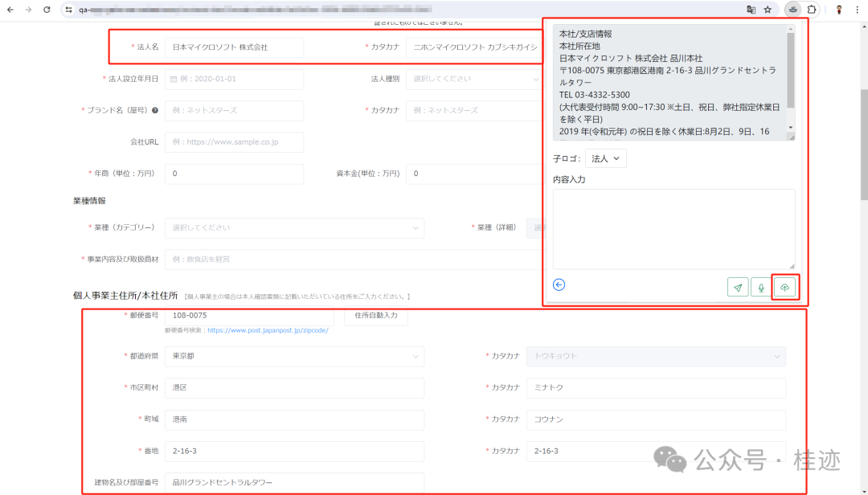This screenshot has height=495, width=868.
Task: Click the Chrome profile avatar
Action: [x=839, y=10]
